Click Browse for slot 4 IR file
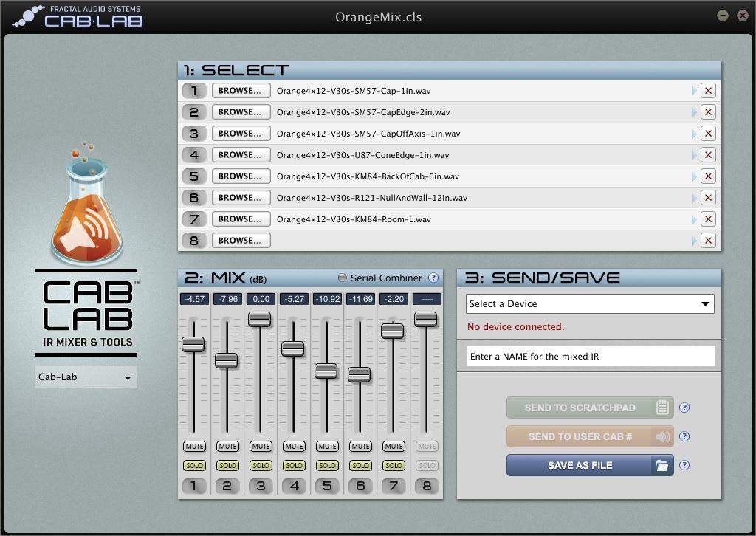Screen dimensions: 756x536 (x=241, y=155)
